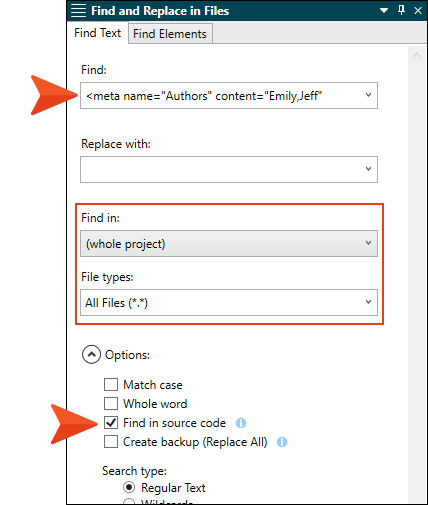Close the Find and Replace panel
The image size is (428, 505).
coord(418,11)
